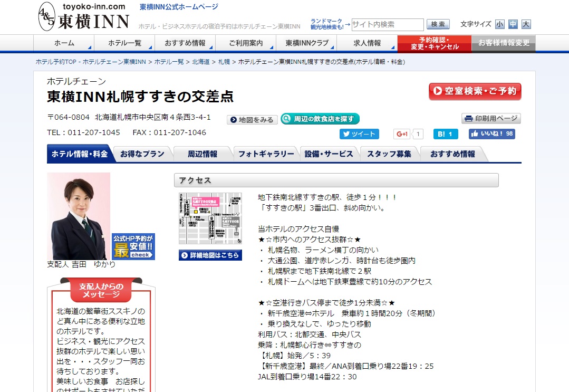The image size is (569, 392).
Task: Click 周辺の飲食店を探す search button
Action: [320, 119]
